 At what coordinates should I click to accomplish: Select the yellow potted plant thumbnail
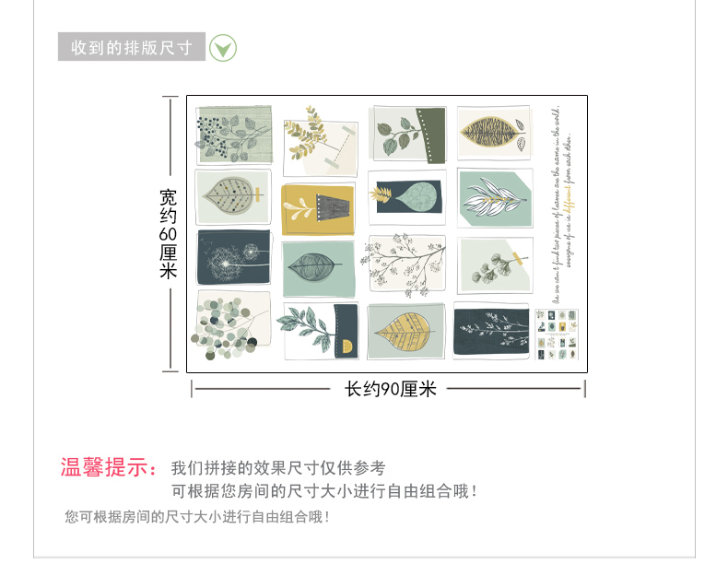(x=319, y=209)
